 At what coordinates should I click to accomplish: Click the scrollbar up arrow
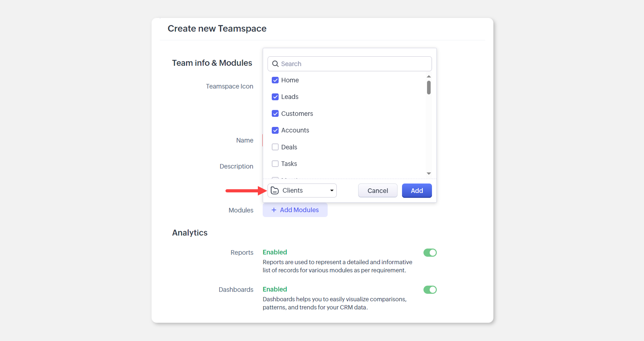click(x=429, y=77)
